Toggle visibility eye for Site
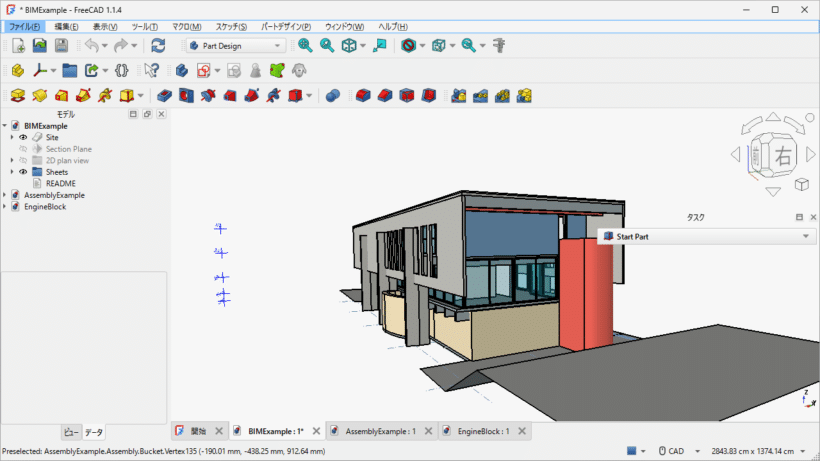The width and height of the screenshot is (820, 461). point(23,137)
